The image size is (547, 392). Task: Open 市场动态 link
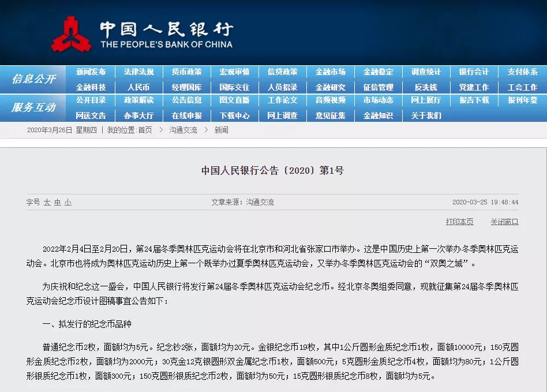pos(378,100)
